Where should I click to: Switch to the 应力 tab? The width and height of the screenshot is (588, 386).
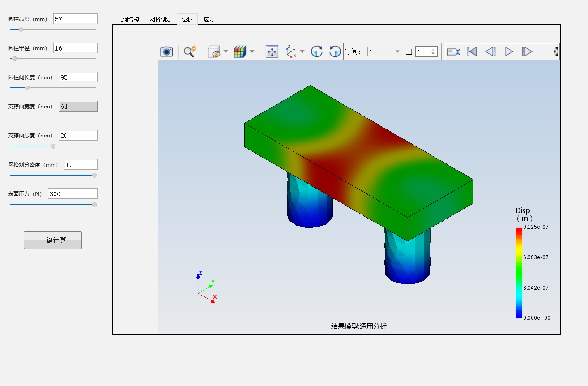pyautogui.click(x=209, y=19)
